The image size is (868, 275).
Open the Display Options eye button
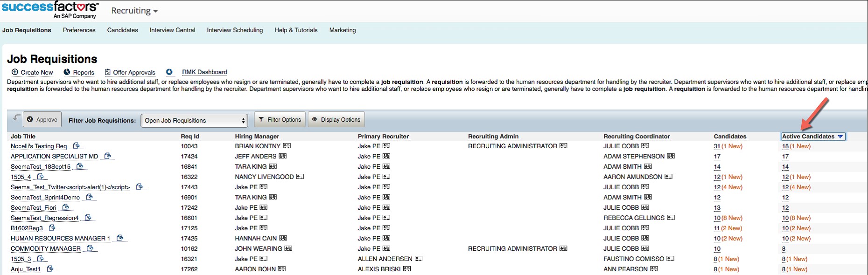[336, 120]
